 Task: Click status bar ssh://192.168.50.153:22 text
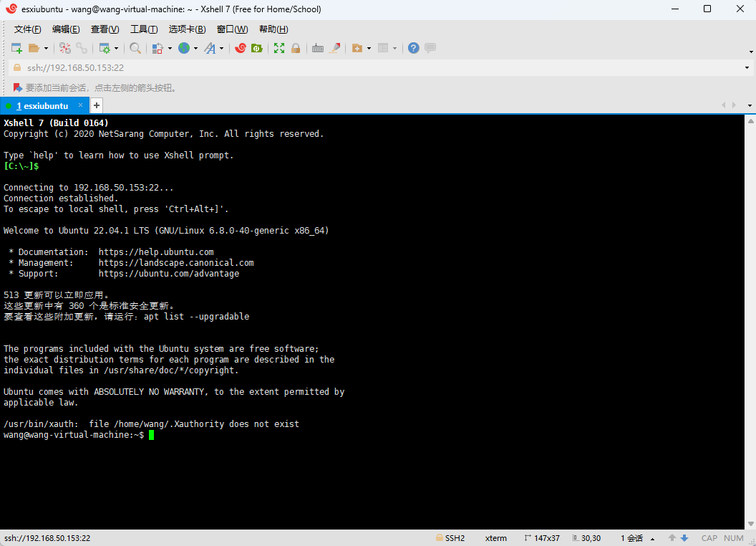pos(47,538)
